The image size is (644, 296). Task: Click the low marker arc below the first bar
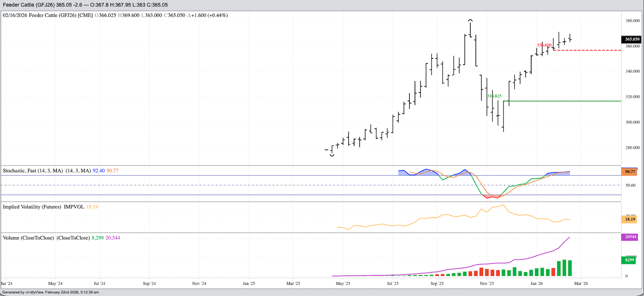click(332, 155)
